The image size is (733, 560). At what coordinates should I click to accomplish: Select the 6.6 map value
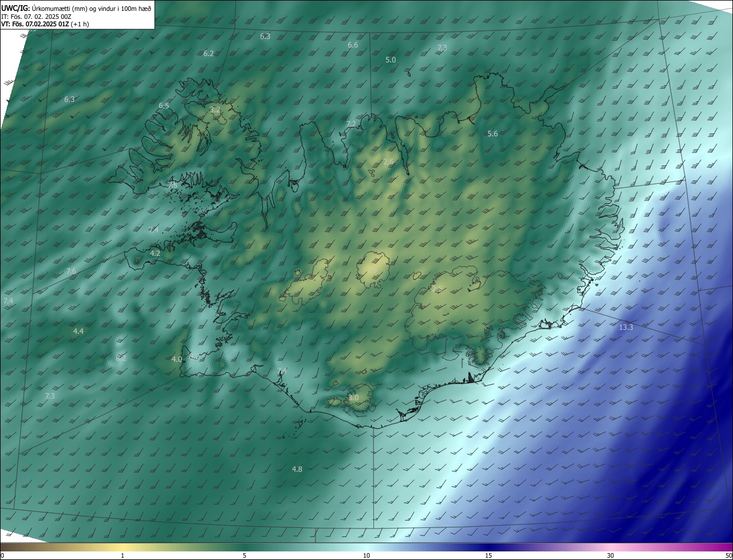[x=353, y=45]
